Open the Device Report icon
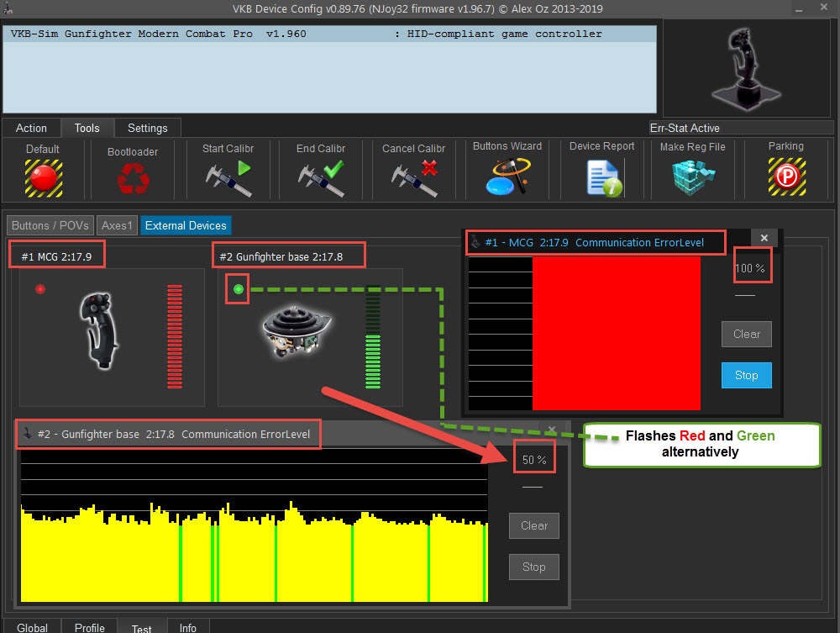This screenshot has height=633, width=840. click(x=604, y=178)
